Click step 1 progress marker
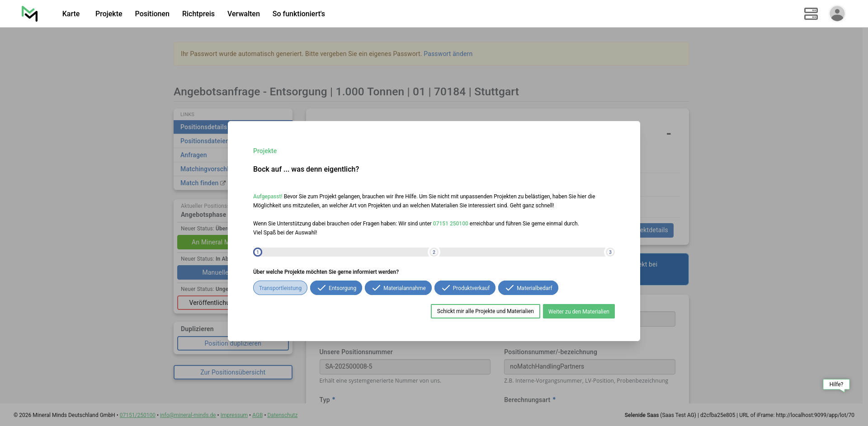The width and height of the screenshot is (868, 426). [x=258, y=252]
